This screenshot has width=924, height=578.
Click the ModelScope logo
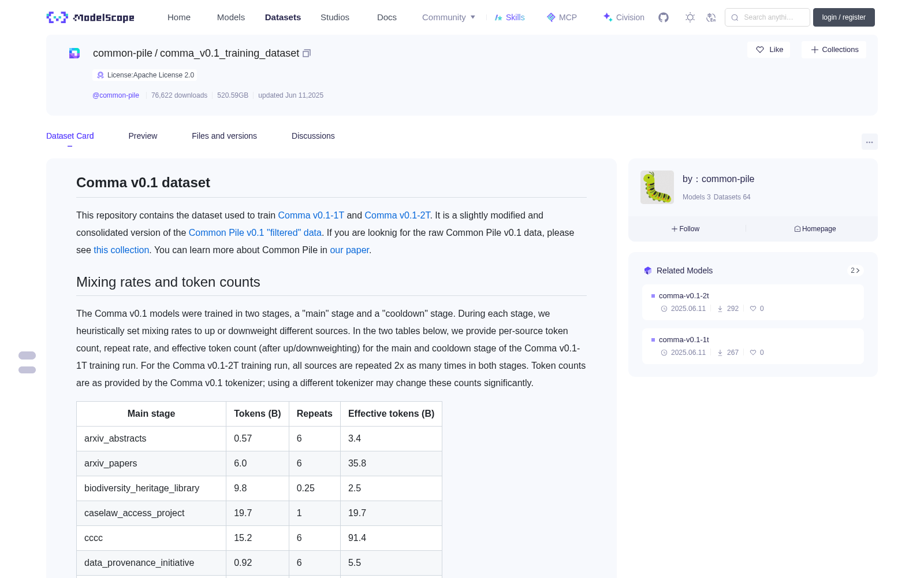coord(91,17)
